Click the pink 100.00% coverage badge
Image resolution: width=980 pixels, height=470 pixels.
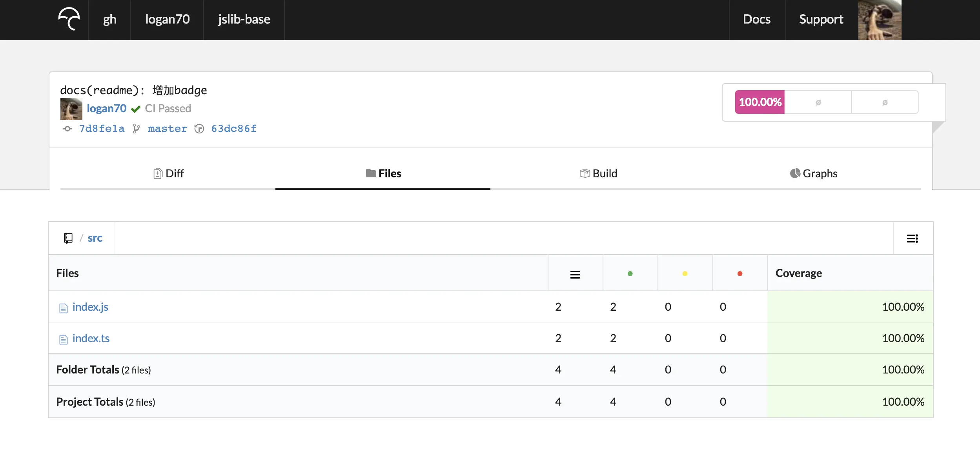pos(760,102)
